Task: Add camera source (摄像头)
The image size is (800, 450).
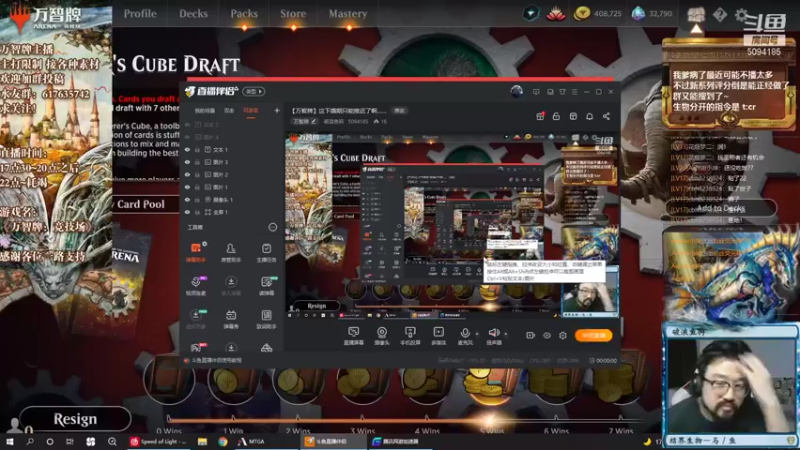Action: click(382, 336)
